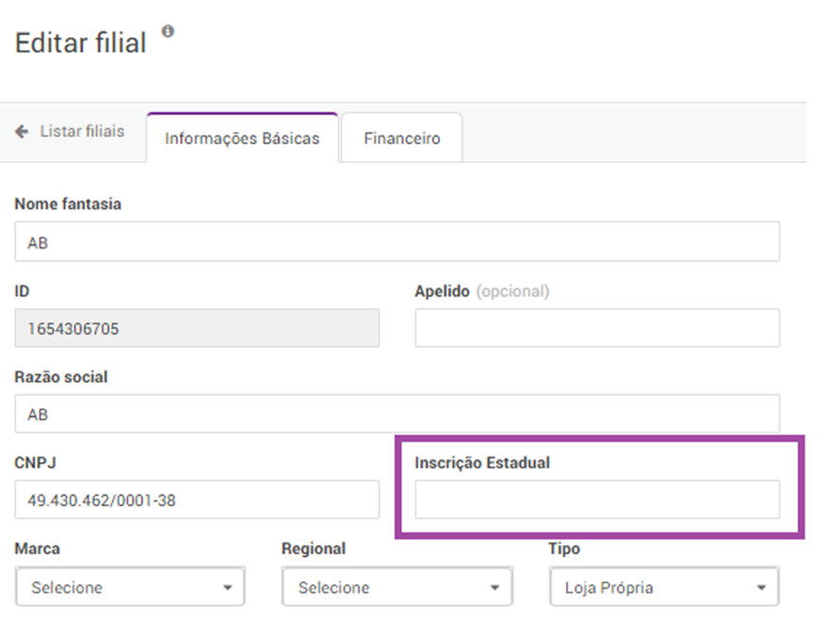Click the CNPJ input field

click(x=197, y=500)
